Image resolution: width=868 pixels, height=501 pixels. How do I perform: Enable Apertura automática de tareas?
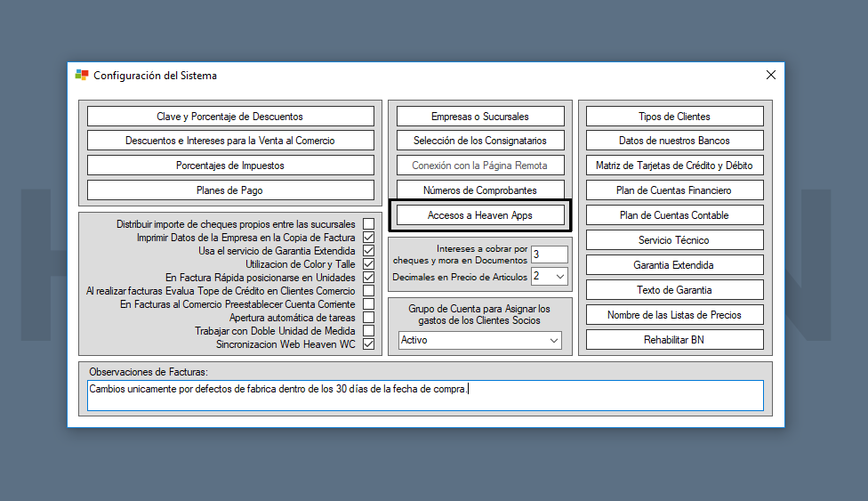pyautogui.click(x=369, y=317)
